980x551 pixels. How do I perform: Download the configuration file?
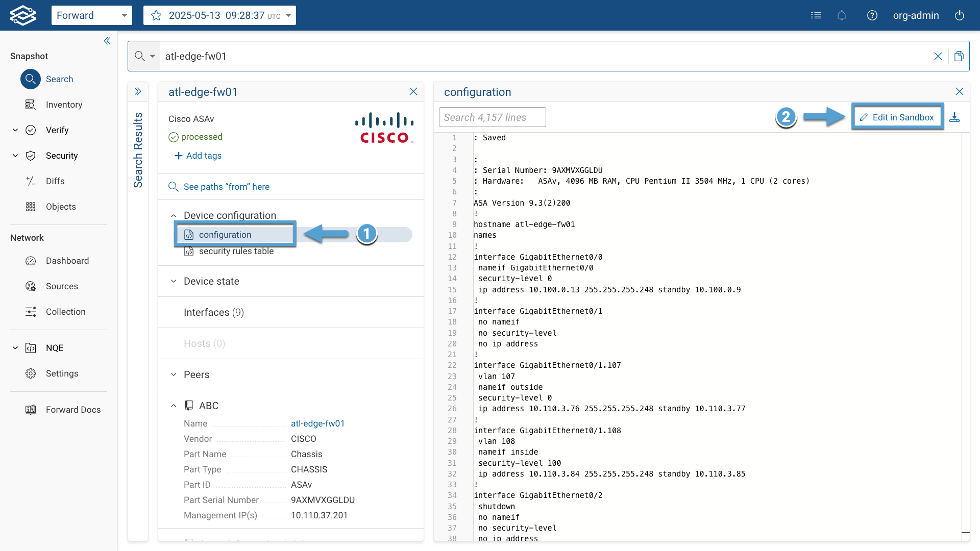pos(954,117)
